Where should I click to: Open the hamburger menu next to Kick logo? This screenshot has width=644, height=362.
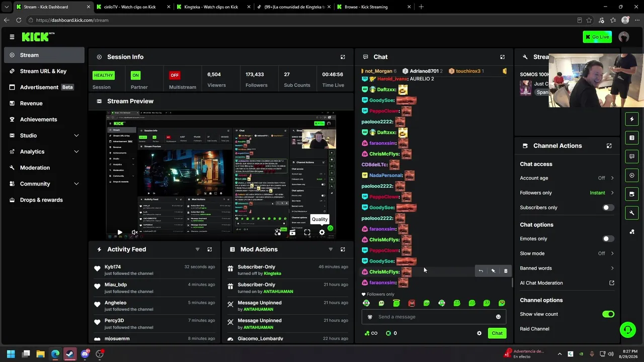[x=12, y=37]
